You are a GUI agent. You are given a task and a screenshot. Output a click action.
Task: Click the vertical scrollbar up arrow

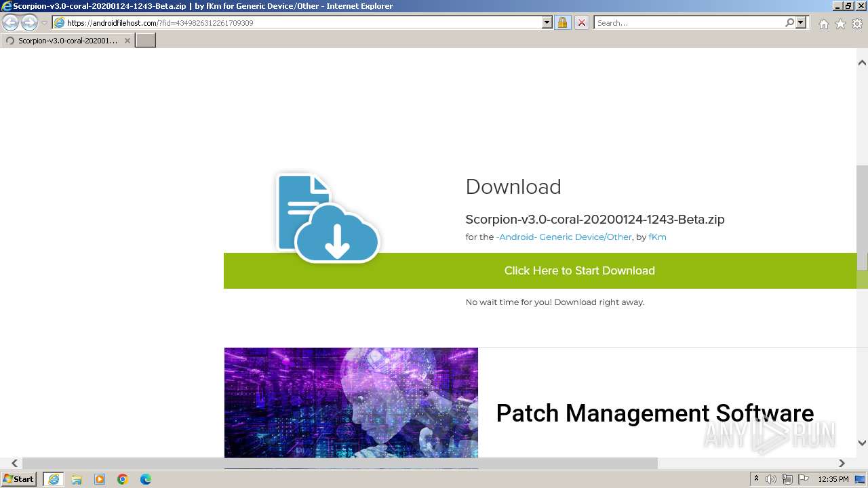pos(862,63)
